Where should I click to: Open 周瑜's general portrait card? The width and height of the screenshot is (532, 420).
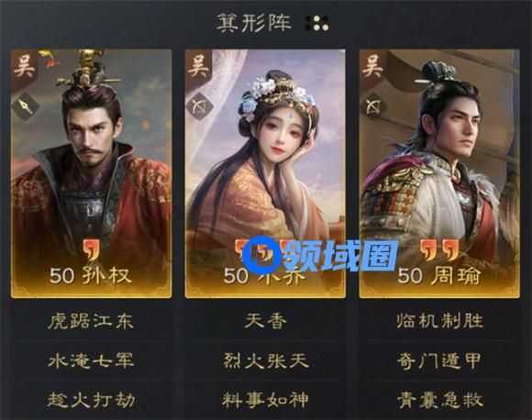point(439,173)
